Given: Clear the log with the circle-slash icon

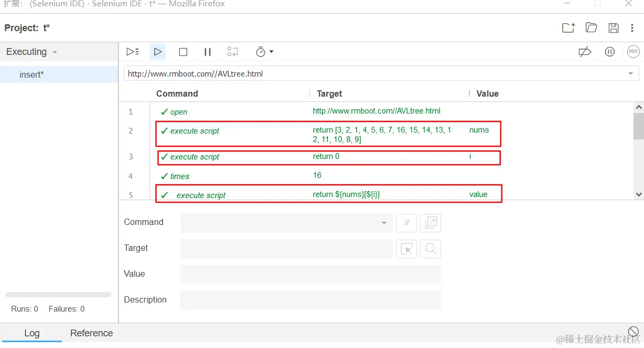Looking at the screenshot, I should [x=633, y=332].
